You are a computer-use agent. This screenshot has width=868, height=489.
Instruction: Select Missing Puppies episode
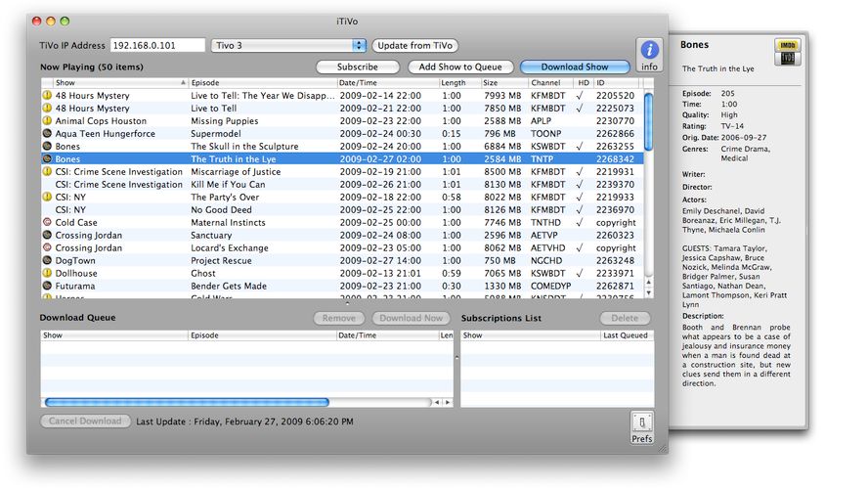[343, 120]
